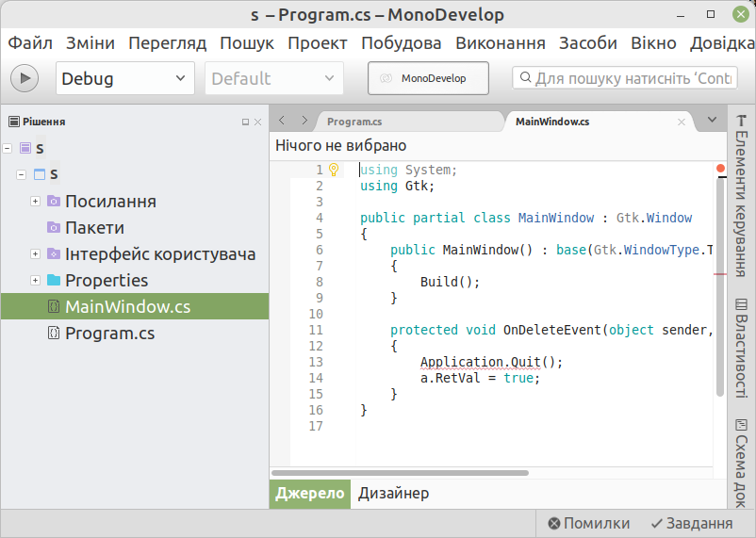Screen dimensions: 756x538
Task: Open the Властивості side panel
Action: click(742, 348)
